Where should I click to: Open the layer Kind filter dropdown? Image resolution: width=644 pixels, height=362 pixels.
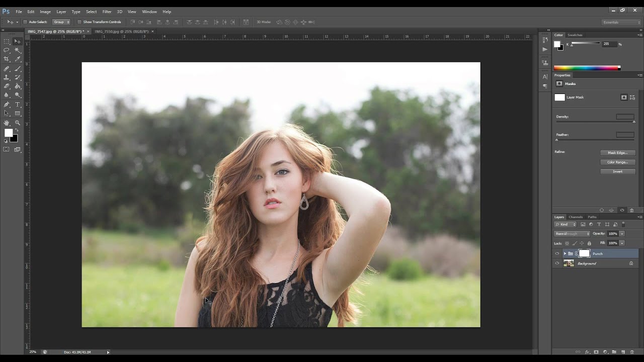coord(566,224)
